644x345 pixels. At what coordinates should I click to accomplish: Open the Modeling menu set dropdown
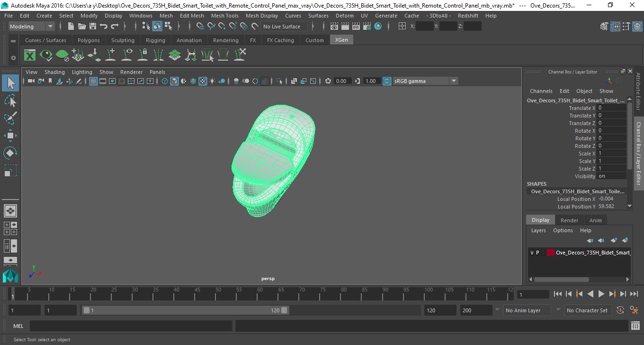pos(32,27)
